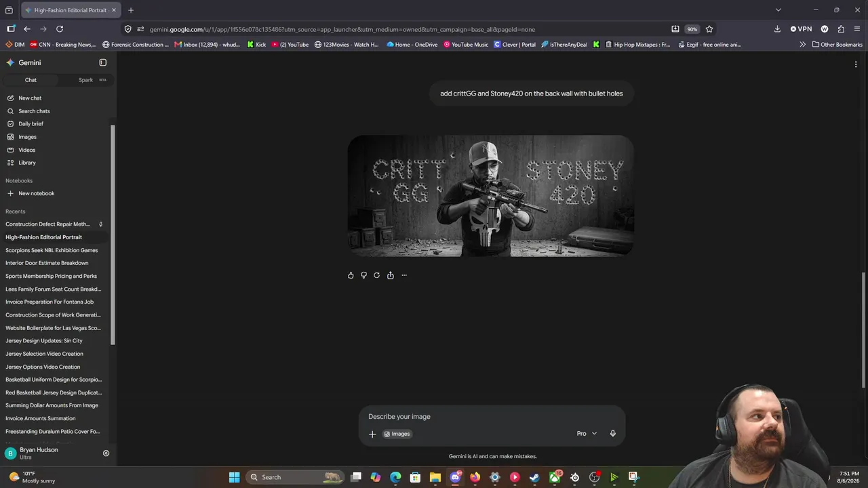Open a new browser tab
Viewport: 868px width, 488px height.
(131, 10)
